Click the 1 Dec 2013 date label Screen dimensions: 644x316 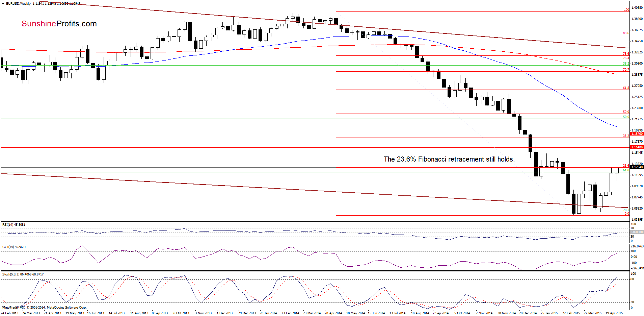(x=224, y=313)
